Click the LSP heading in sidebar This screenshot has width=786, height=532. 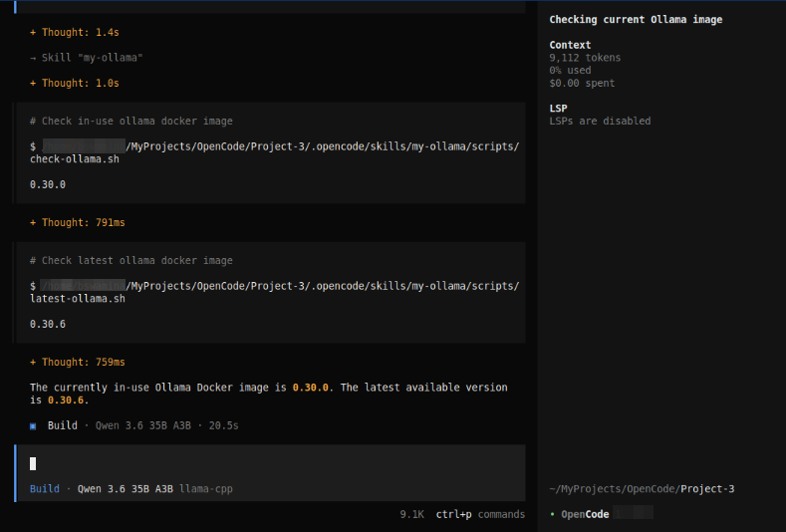[x=558, y=108]
